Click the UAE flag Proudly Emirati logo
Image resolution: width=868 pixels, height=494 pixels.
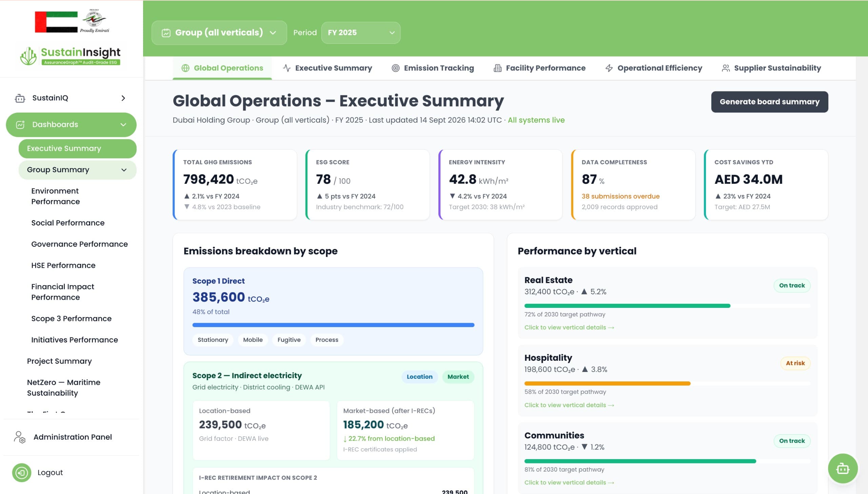[x=72, y=21]
